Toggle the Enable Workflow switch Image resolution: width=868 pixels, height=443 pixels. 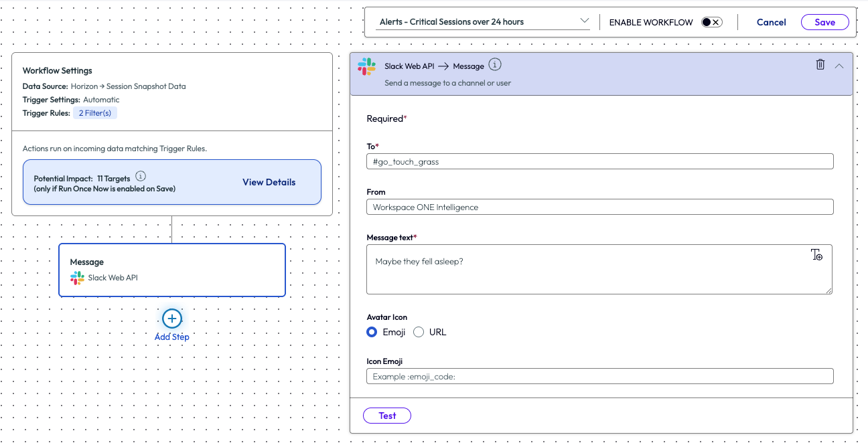coord(711,22)
